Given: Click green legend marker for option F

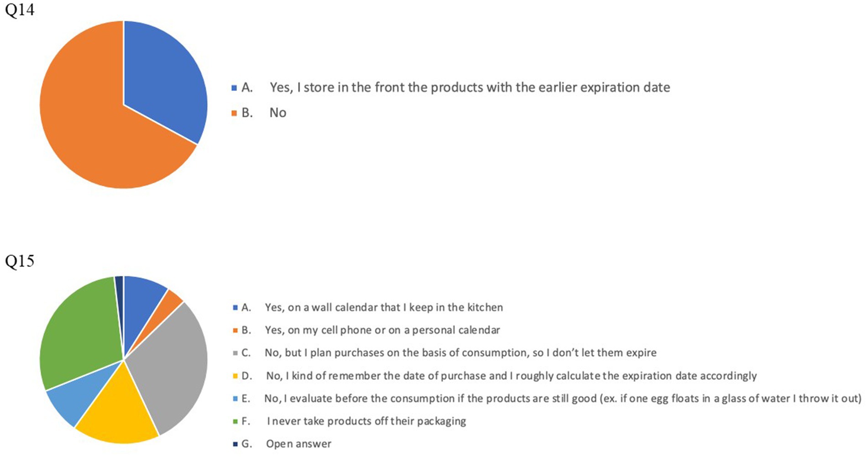Looking at the screenshot, I should pyautogui.click(x=235, y=421).
